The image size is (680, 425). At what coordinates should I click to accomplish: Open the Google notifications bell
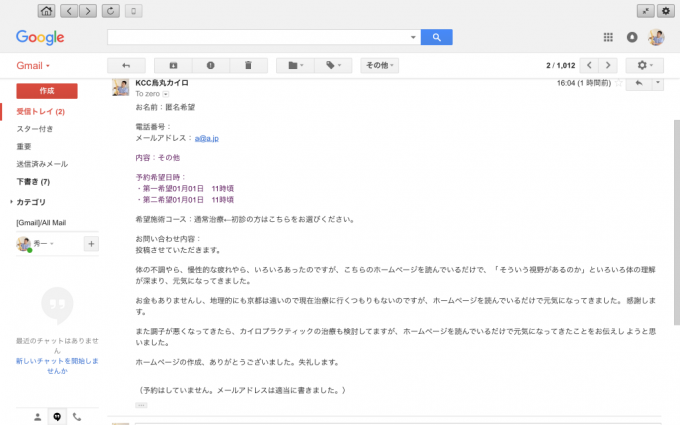click(632, 37)
